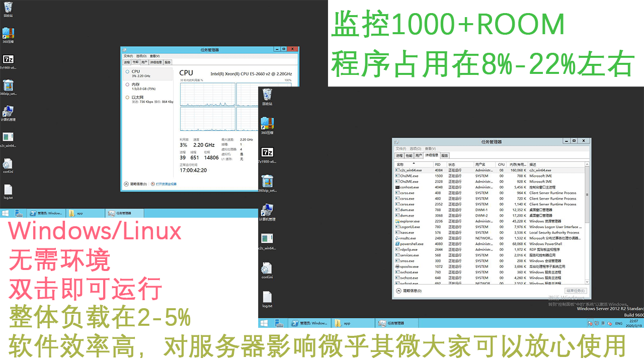Select c2c_win64 executable on the CPU-graph desktop
The height and width of the screenshot is (362, 644).
pos(8,139)
